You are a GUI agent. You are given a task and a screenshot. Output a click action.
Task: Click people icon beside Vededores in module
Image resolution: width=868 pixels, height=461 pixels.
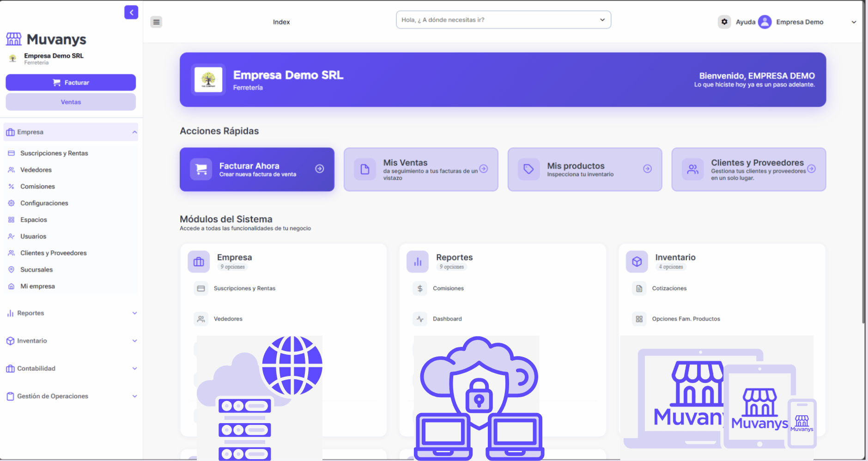pyautogui.click(x=201, y=319)
